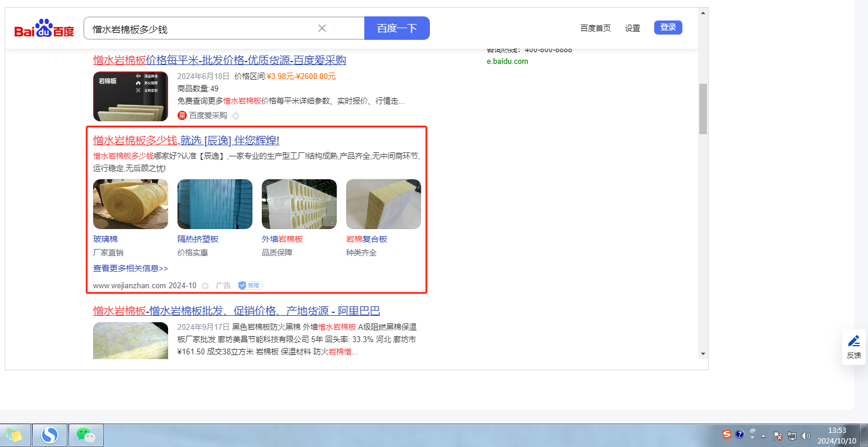Click the 玻璃棉 link
Screen dimensions: 868x447
point(105,239)
